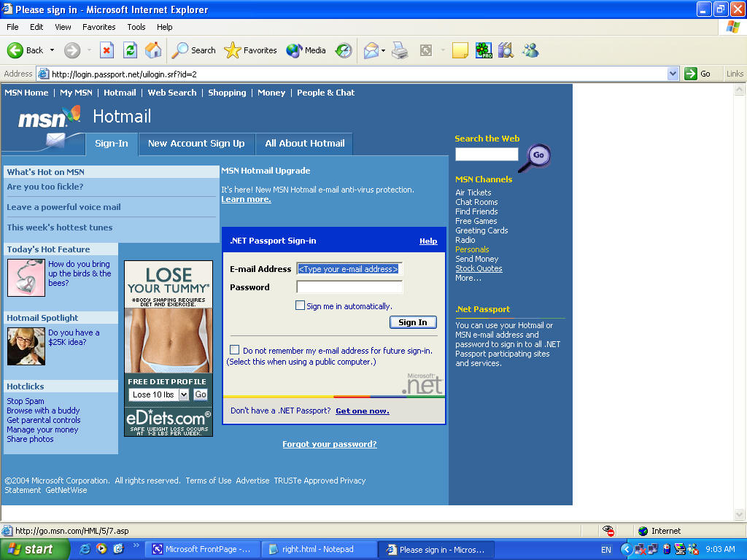The width and height of the screenshot is (747, 560).
Task: Open the Media toolbar button
Action: click(x=306, y=50)
